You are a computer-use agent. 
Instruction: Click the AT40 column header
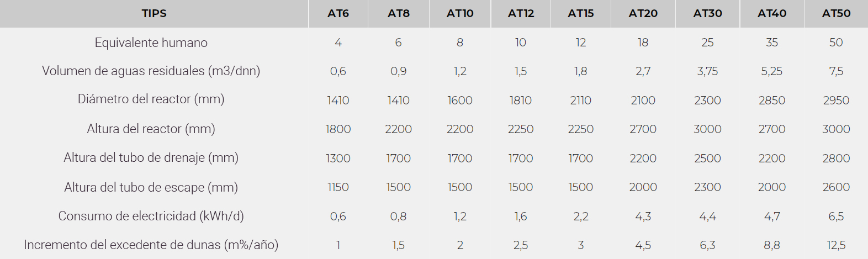[772, 14]
